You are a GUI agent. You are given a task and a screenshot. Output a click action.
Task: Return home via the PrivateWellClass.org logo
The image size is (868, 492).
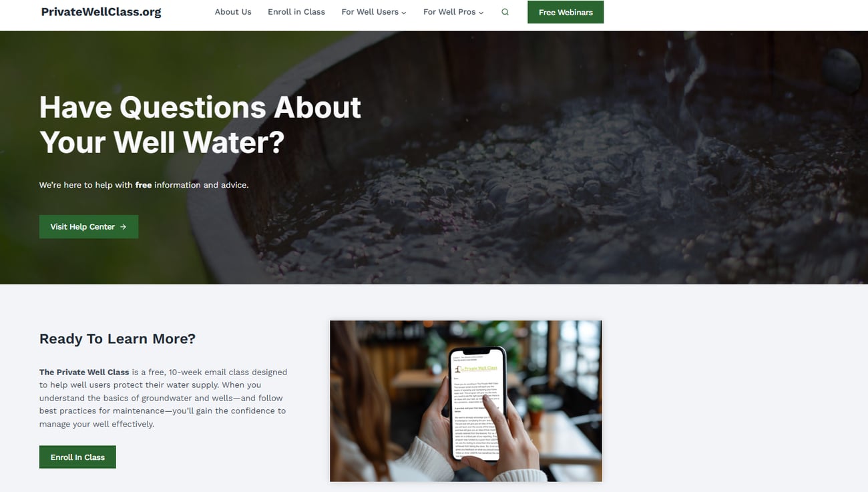pos(101,12)
